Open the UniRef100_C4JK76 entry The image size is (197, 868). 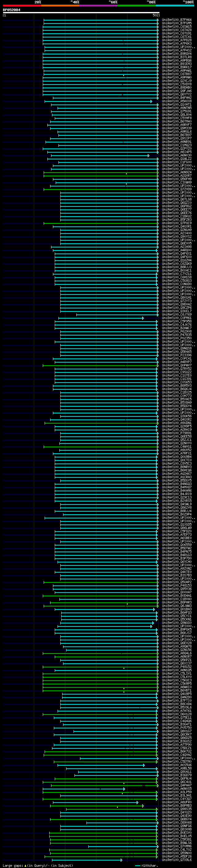click(176, 325)
